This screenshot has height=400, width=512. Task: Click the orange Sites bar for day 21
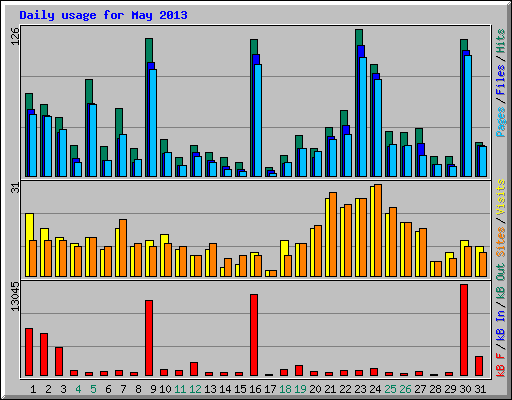click(333, 234)
